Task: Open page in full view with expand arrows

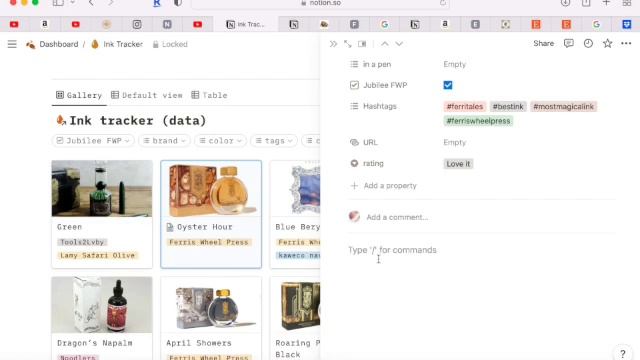Action: tap(348, 44)
